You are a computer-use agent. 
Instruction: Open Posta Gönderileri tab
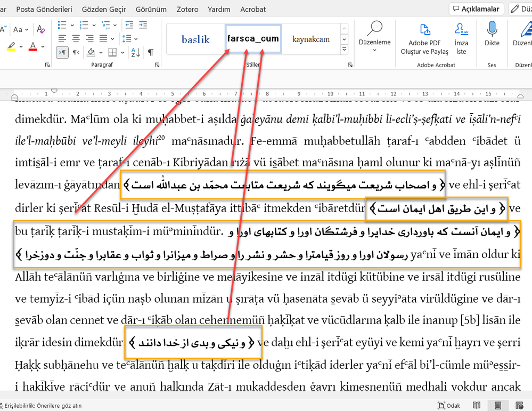(x=44, y=10)
